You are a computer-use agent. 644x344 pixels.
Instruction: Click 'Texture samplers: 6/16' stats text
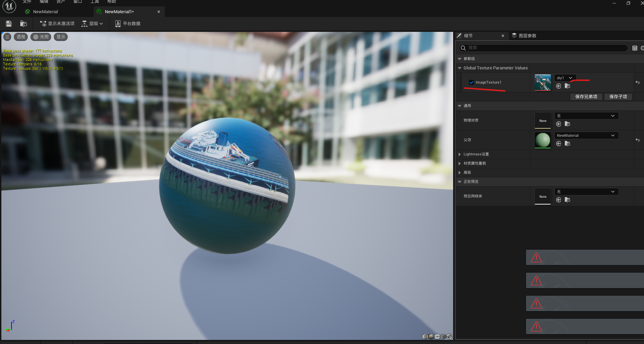pyautogui.click(x=22, y=64)
